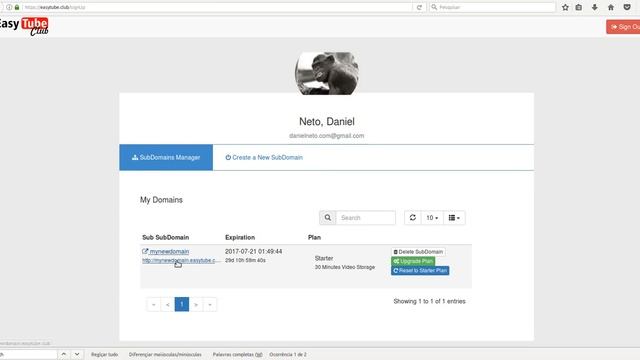Toggle Palavras completas option

pos(238,355)
